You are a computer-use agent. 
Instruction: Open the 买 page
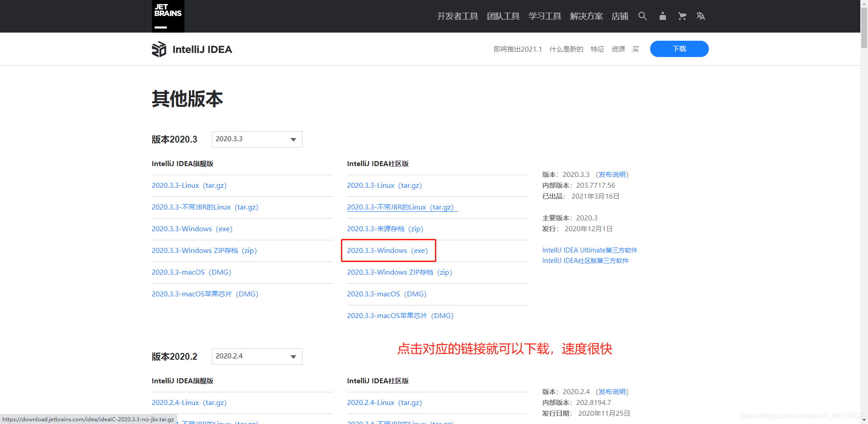636,49
